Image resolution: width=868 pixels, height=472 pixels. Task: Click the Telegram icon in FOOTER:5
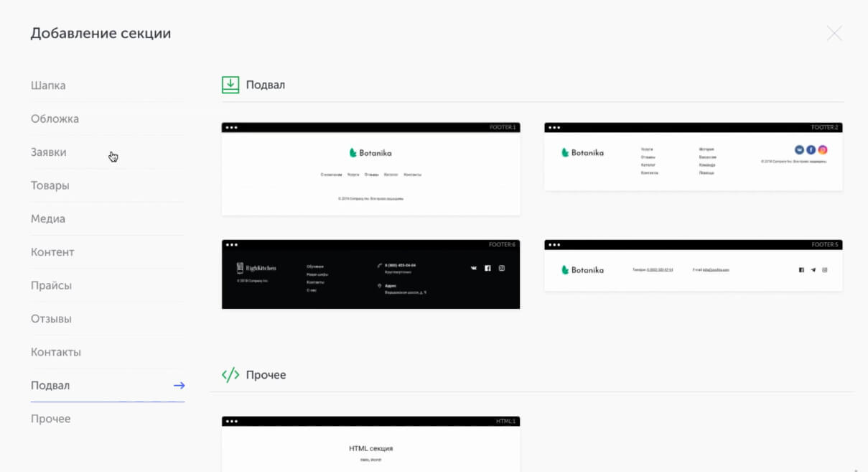tap(813, 270)
